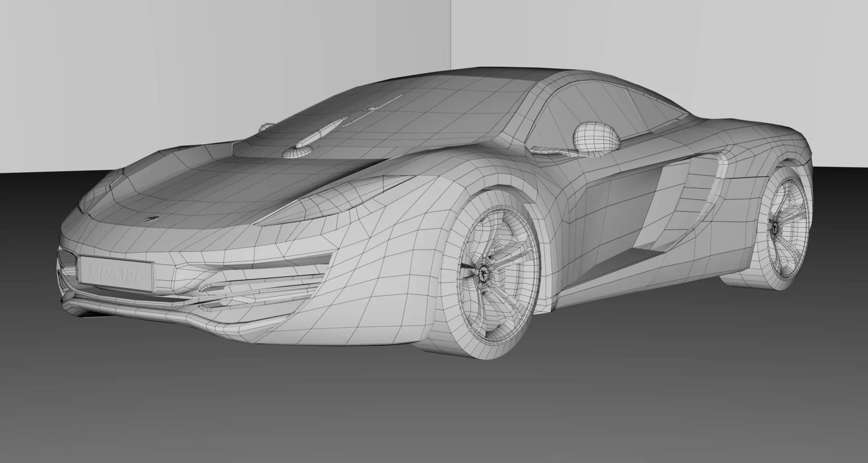Click the small emblem on the hood's nose
Viewport: 868px width, 463px height.
(151, 219)
